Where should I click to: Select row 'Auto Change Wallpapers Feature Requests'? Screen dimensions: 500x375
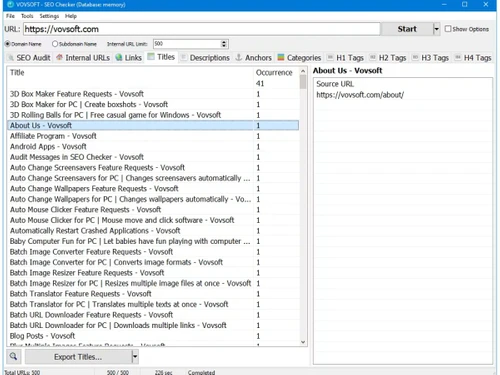pos(153,188)
